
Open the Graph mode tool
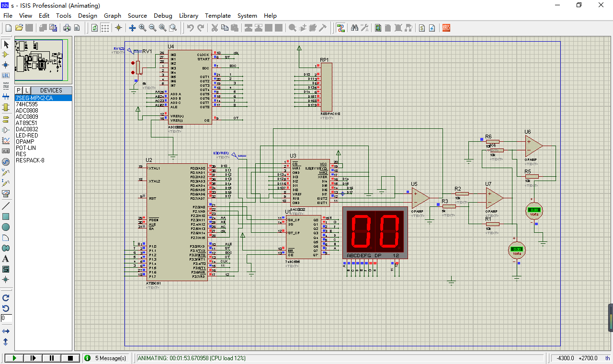pyautogui.click(x=6, y=140)
